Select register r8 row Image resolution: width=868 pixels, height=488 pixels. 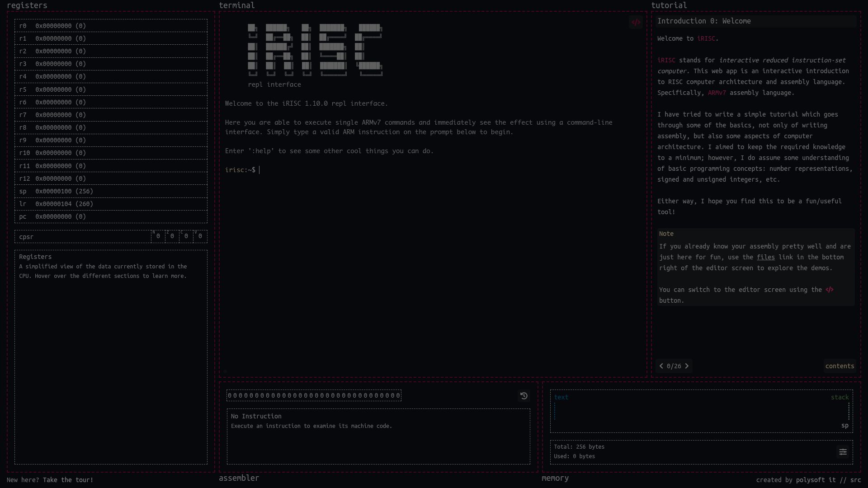111,127
